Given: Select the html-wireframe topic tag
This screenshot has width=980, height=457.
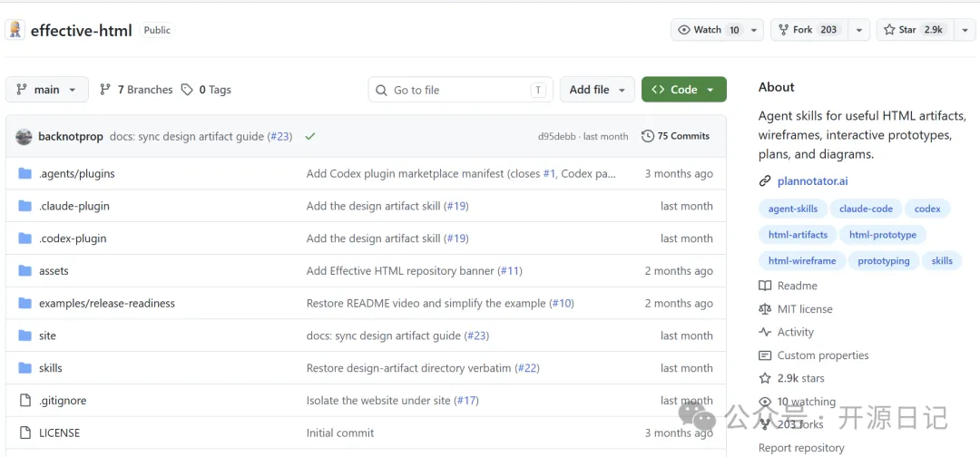Looking at the screenshot, I should coord(802,261).
